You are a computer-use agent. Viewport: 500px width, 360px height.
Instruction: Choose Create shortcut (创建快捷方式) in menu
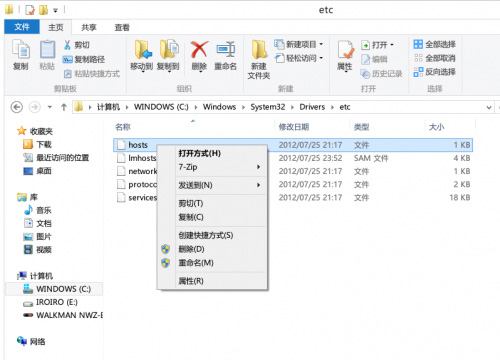click(x=213, y=235)
